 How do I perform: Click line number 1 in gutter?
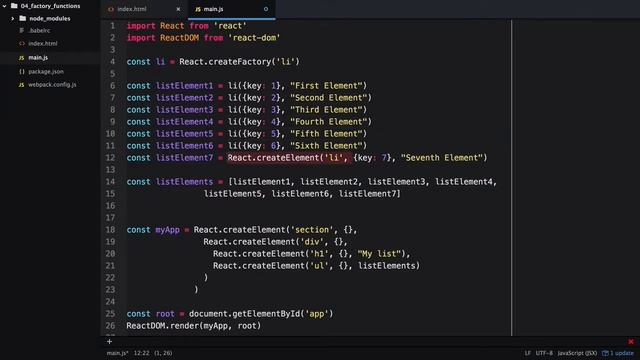tap(112, 26)
